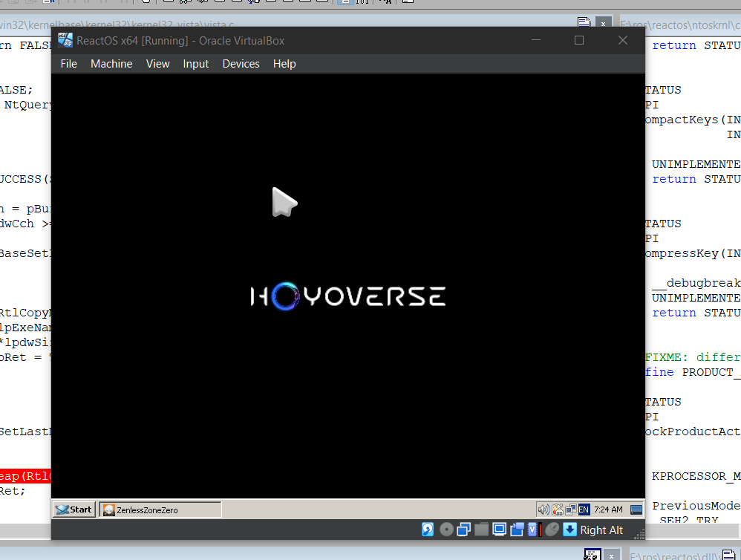Select ZenlessZoneZero taskbar button
The width and height of the screenshot is (741, 560).
[x=160, y=509]
